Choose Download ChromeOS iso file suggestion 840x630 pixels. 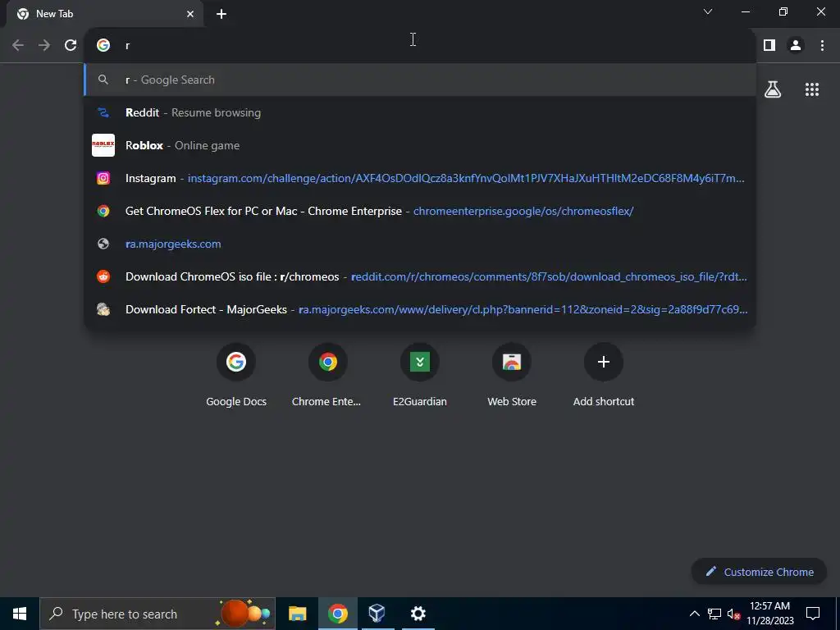point(420,276)
